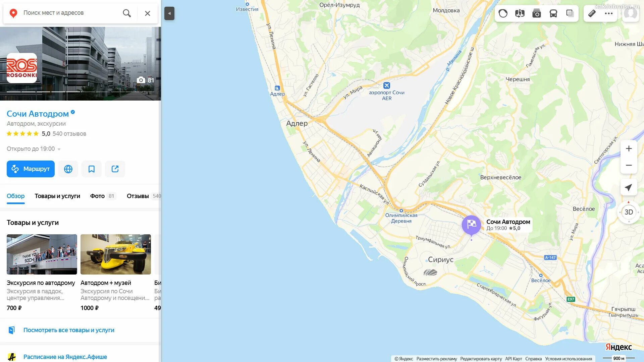Screen dimensions: 644x362
Task: Click the Rosgonki logo image
Action: tap(22, 68)
